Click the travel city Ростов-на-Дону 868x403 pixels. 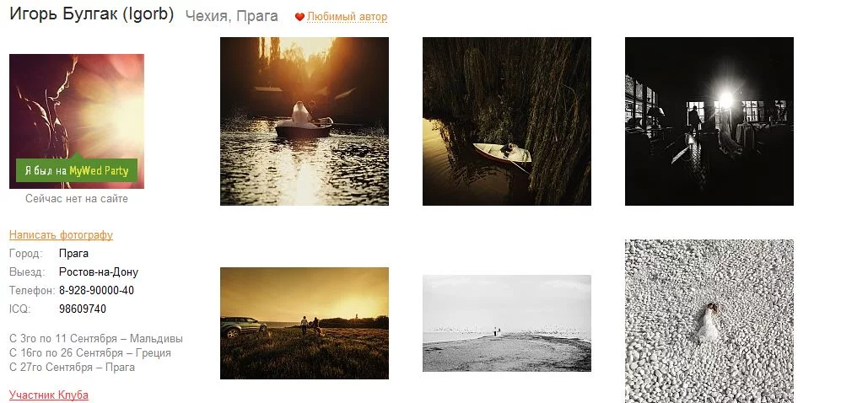pos(99,271)
